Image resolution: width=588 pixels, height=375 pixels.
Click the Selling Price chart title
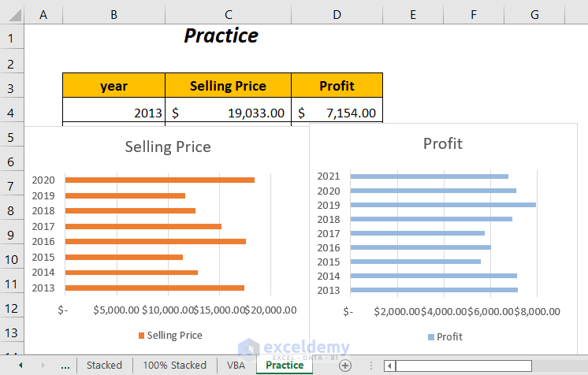point(168,147)
